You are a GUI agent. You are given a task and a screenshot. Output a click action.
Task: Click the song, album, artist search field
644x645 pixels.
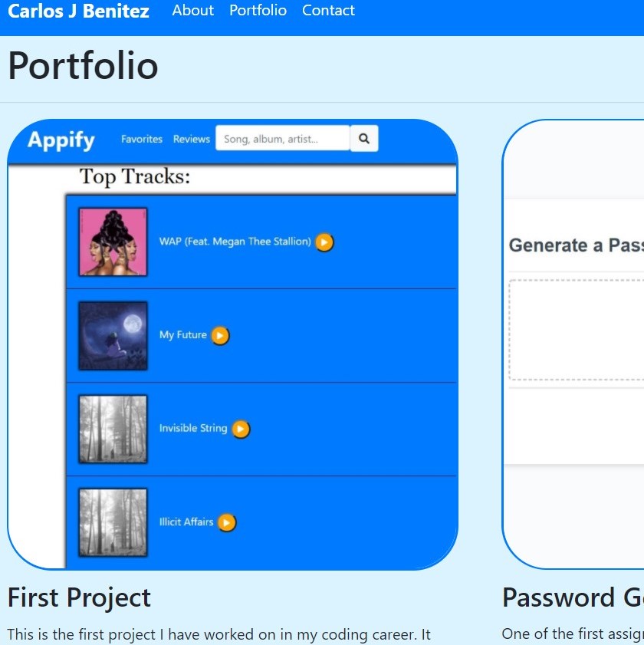pos(283,138)
